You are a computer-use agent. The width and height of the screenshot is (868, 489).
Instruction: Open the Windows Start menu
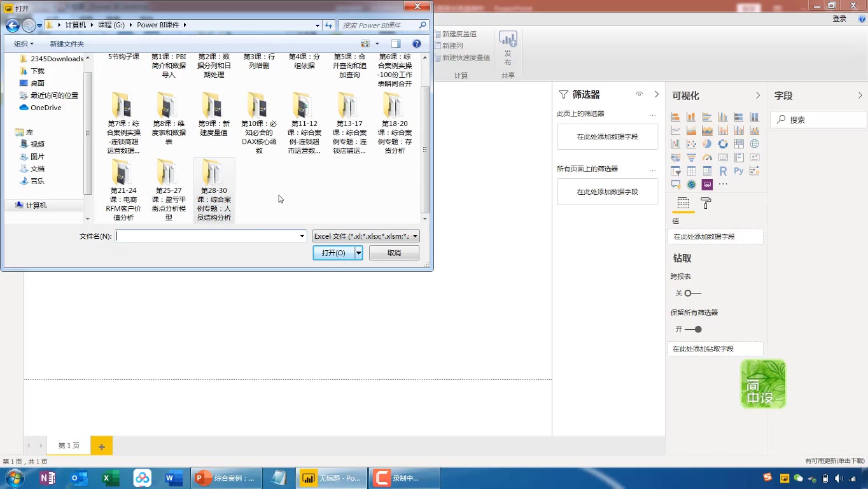coord(14,478)
